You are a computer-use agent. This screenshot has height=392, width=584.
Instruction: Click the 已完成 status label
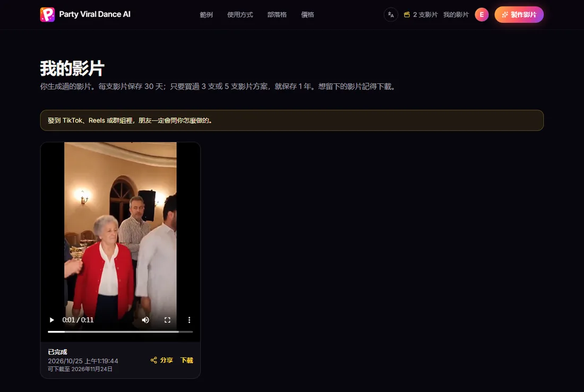57,352
